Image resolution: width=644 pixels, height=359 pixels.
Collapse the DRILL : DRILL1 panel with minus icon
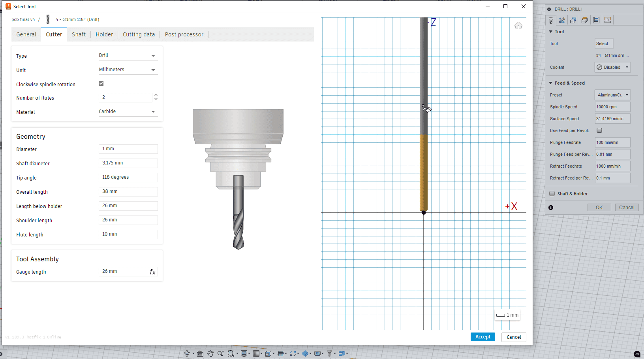click(x=549, y=9)
